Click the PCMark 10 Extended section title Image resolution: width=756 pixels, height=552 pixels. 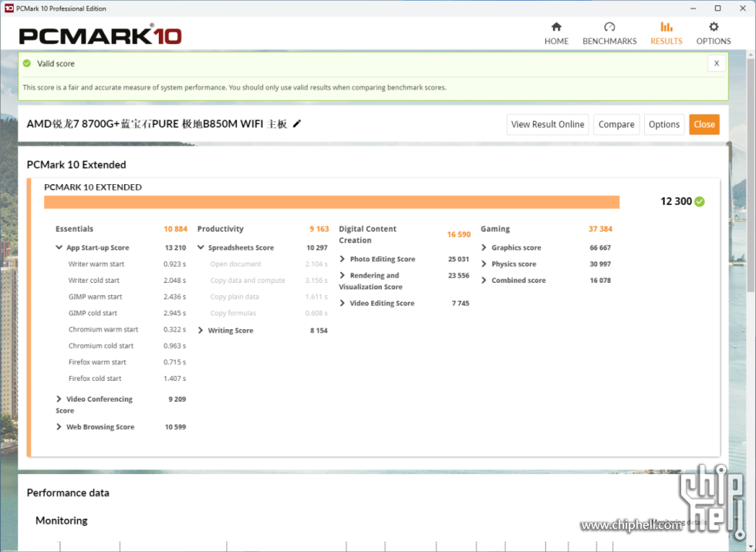click(76, 165)
